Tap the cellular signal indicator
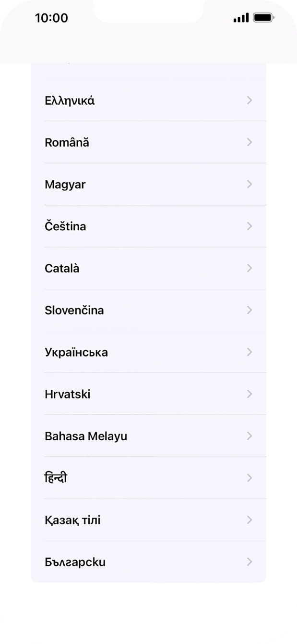This screenshot has height=644, width=297. click(x=240, y=18)
